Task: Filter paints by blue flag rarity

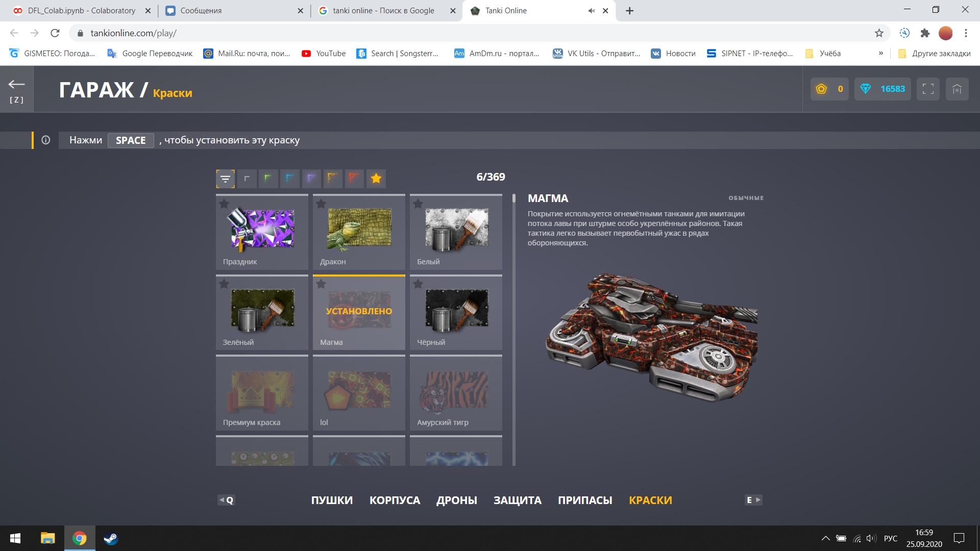Action: point(290,179)
